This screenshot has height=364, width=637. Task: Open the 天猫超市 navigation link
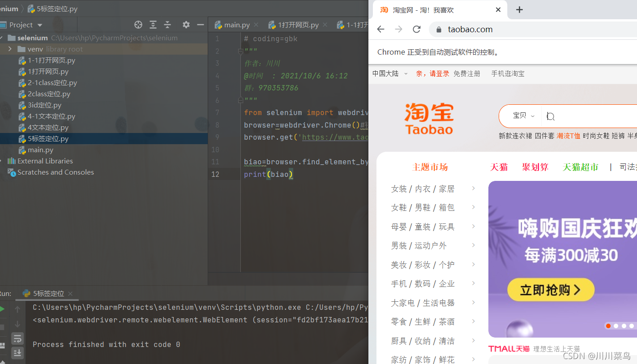581,167
